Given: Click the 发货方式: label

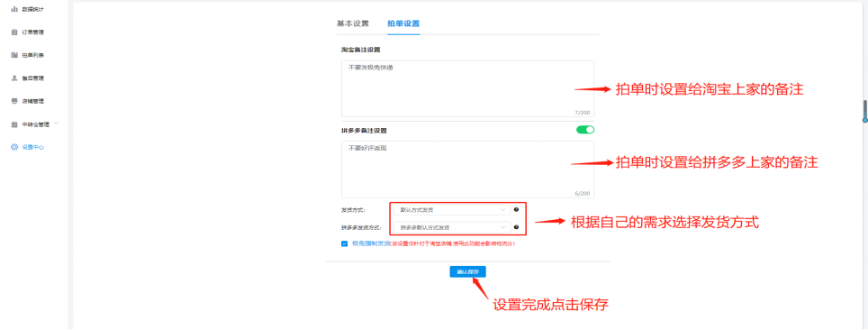Looking at the screenshot, I should click(x=353, y=210).
